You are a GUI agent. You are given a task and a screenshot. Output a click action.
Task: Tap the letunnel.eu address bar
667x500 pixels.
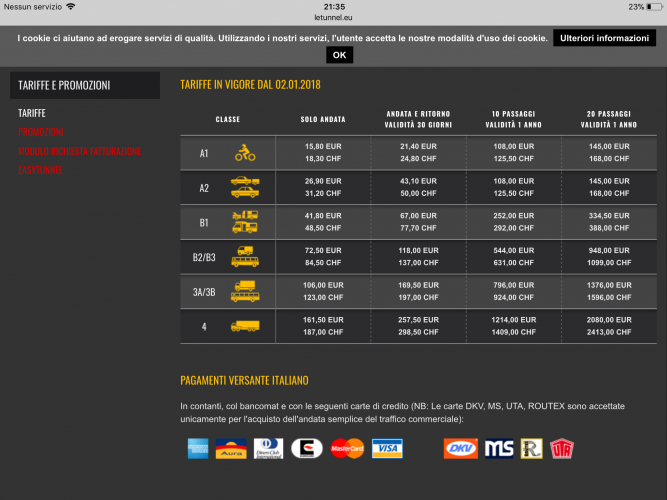click(x=333, y=17)
